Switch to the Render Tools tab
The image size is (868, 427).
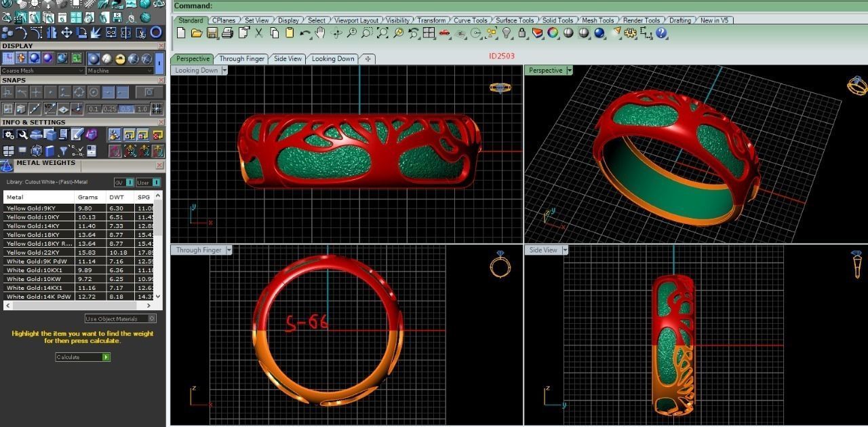(x=642, y=20)
